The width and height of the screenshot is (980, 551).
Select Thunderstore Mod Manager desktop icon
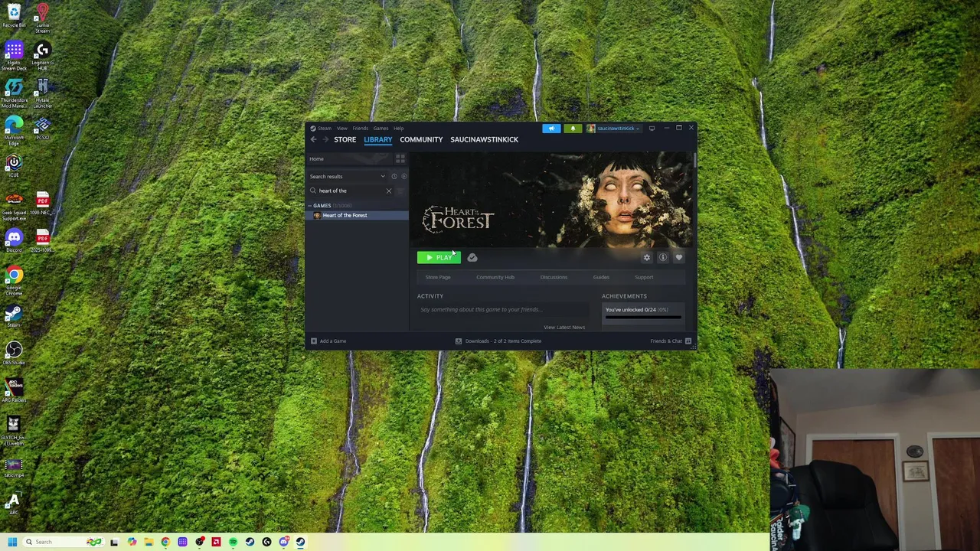point(14,93)
